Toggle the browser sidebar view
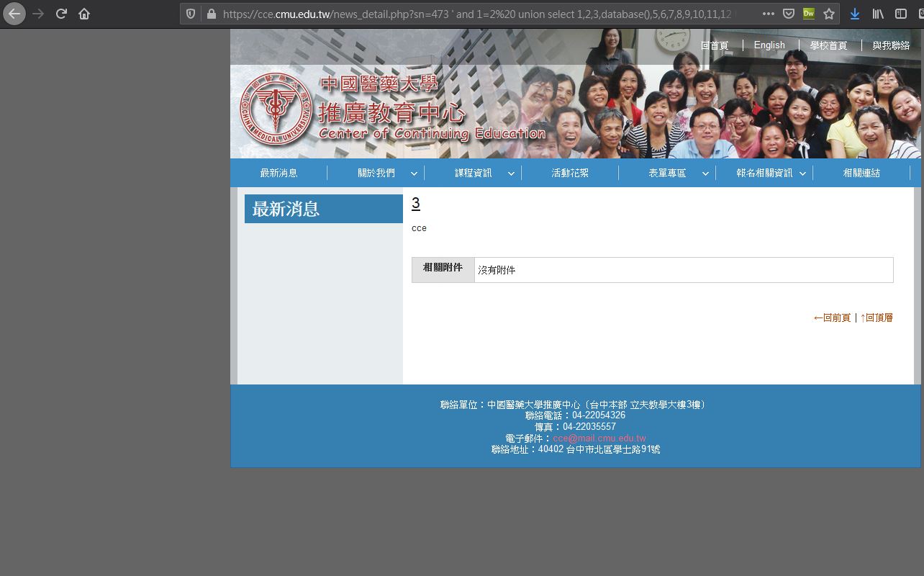 click(901, 14)
